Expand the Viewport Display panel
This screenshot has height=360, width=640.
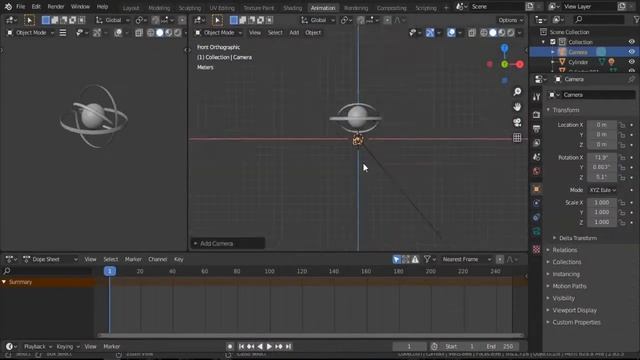pyautogui.click(x=574, y=310)
